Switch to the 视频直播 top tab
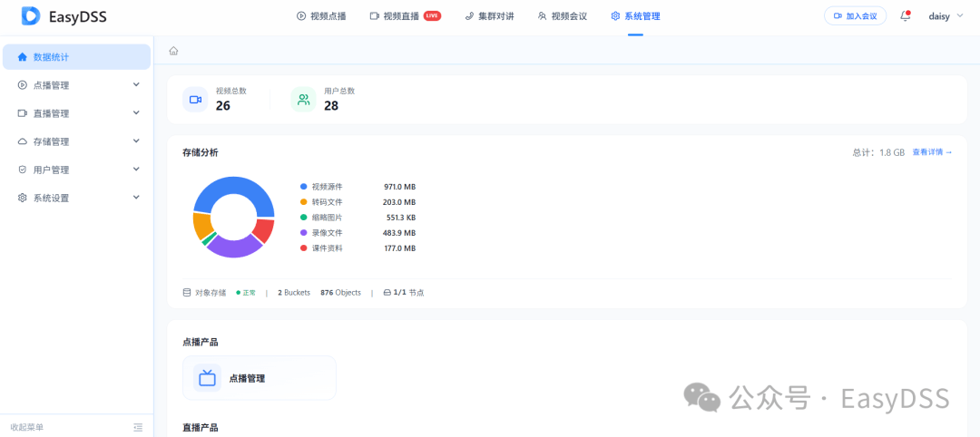This screenshot has height=437, width=980. pos(405,16)
